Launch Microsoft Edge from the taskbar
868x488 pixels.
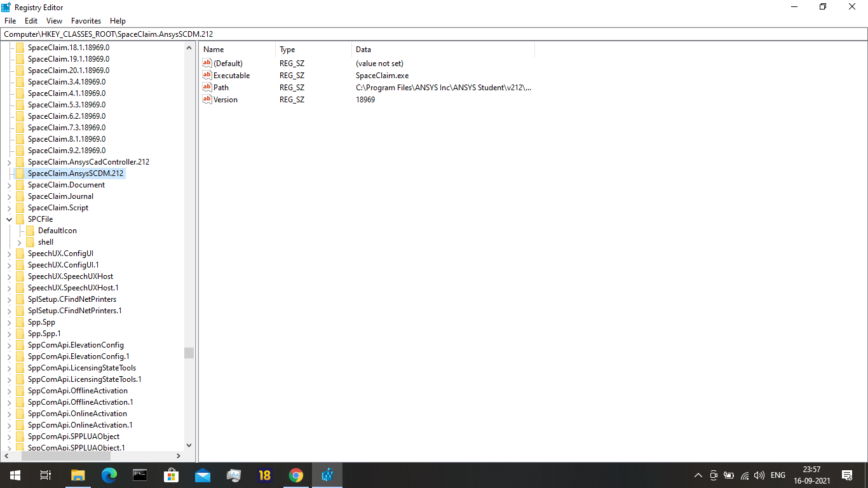point(109,475)
